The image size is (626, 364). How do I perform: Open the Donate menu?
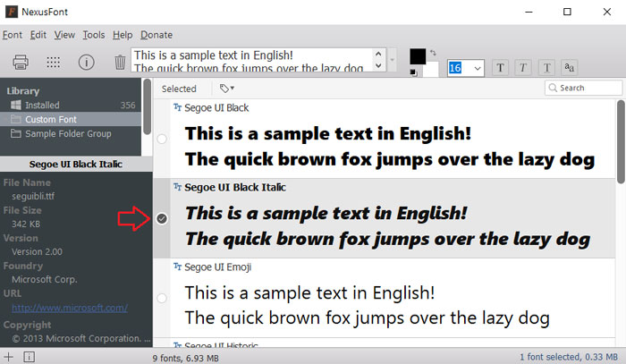tap(156, 35)
